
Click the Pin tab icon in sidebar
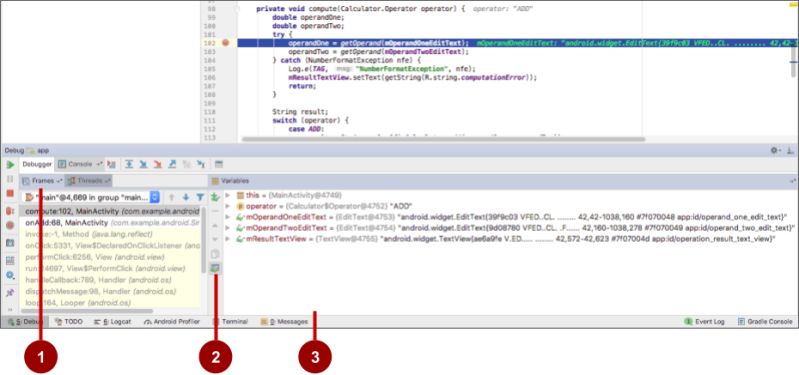coord(10,292)
